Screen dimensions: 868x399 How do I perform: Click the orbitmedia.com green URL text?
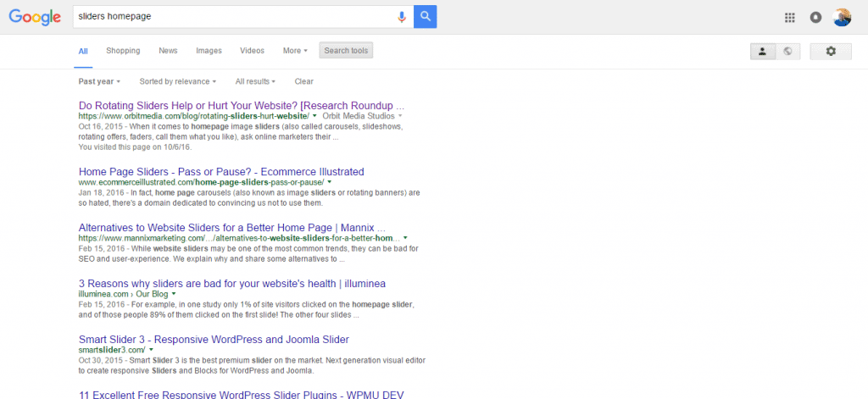coord(194,116)
